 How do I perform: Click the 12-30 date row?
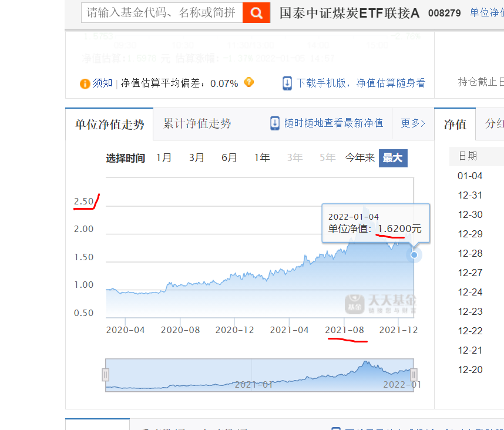[470, 214]
